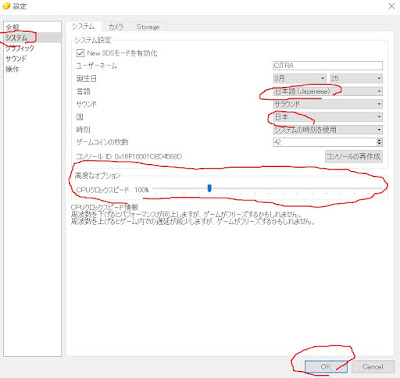The width and height of the screenshot is (400, 378).
Task: Click the Cancel button
Action: [x=373, y=367]
